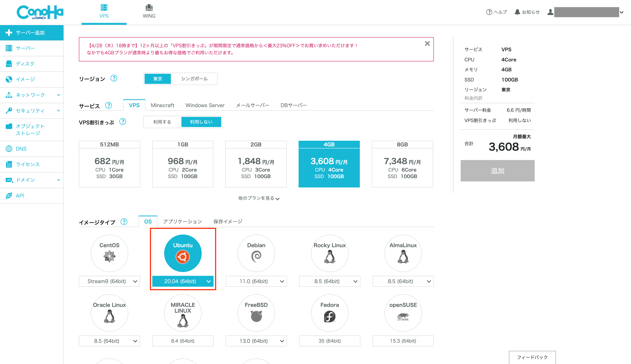
Task: Click the ConoHa by GMO logo
Action: click(40, 12)
